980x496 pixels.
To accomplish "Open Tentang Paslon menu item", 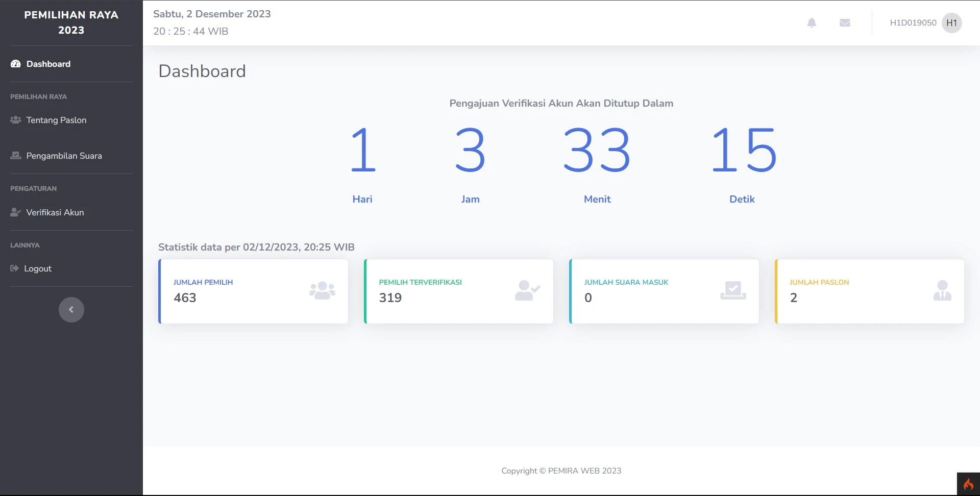I will (56, 120).
